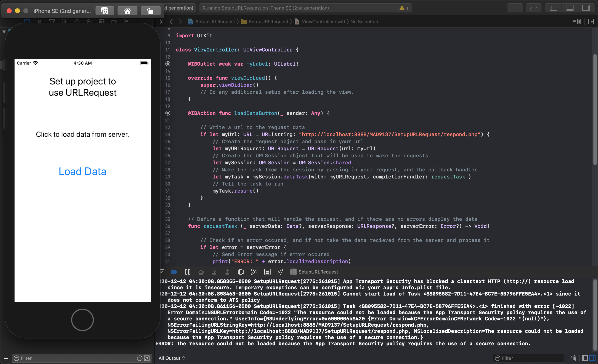Open code review with the arrows button
The height and width of the screenshot is (364, 598).
tap(533, 8)
